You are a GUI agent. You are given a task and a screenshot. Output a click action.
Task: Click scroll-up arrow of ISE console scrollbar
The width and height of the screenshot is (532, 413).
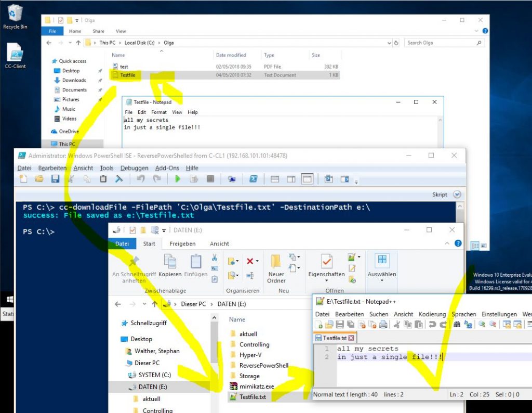(x=460, y=206)
